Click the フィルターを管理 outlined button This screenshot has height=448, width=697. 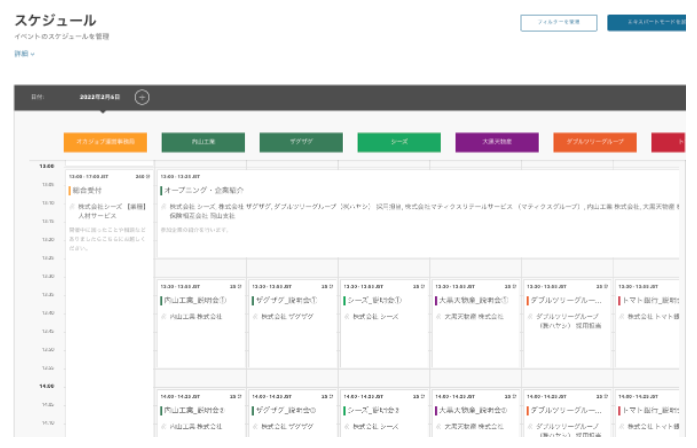click(x=558, y=23)
